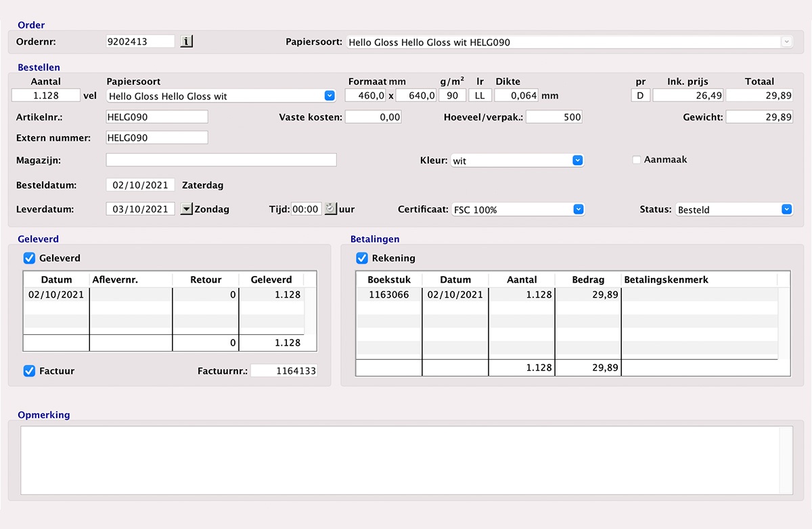812x529 pixels.
Task: Select the 02/10/2021 cell in Geleverd table
Action: (56, 295)
